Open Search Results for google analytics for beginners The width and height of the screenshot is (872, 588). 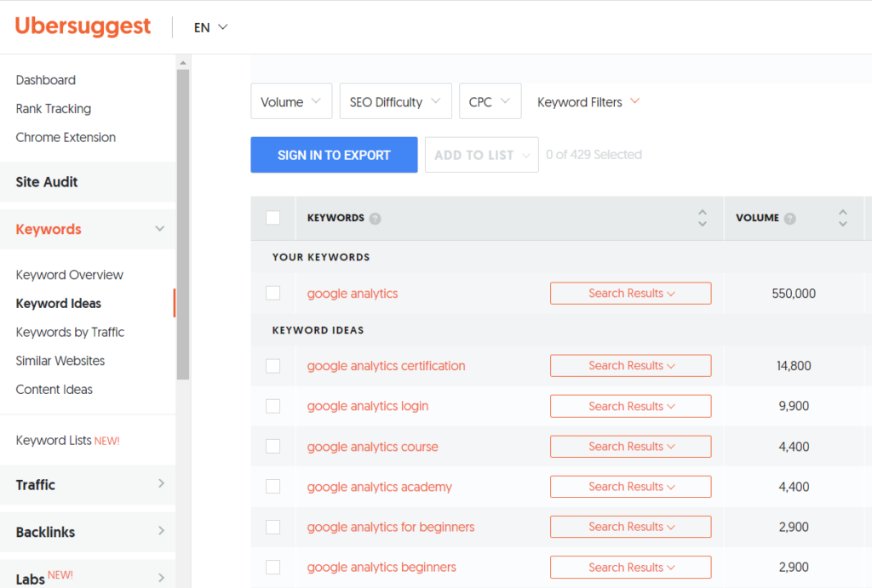point(631,527)
